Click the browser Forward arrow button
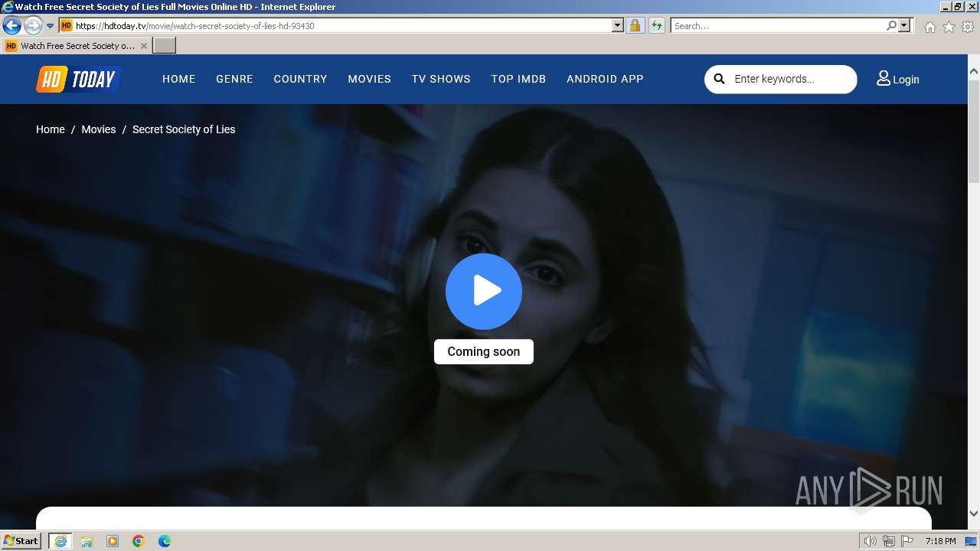The height and width of the screenshot is (551, 980). (33, 26)
